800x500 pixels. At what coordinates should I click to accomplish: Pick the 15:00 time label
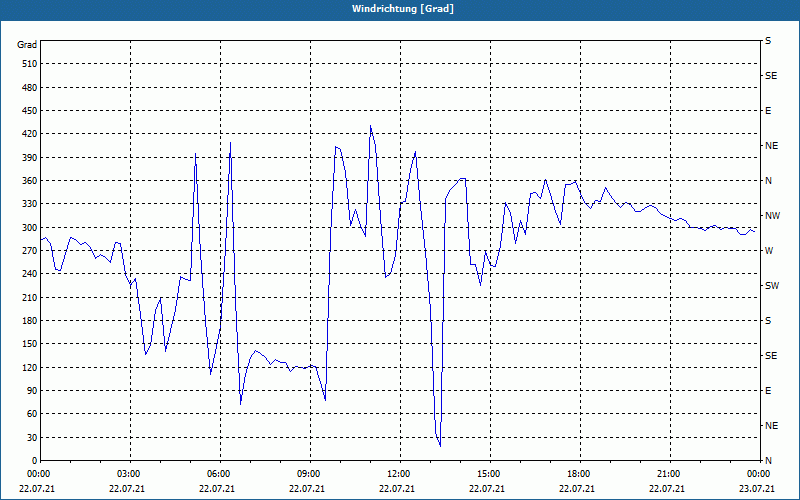tap(488, 474)
